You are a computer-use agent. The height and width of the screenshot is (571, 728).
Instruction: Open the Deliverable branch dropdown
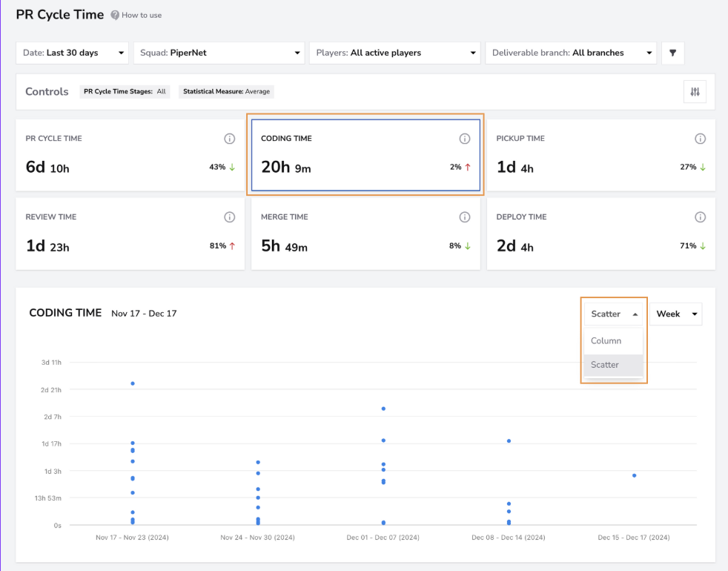pyautogui.click(x=571, y=53)
